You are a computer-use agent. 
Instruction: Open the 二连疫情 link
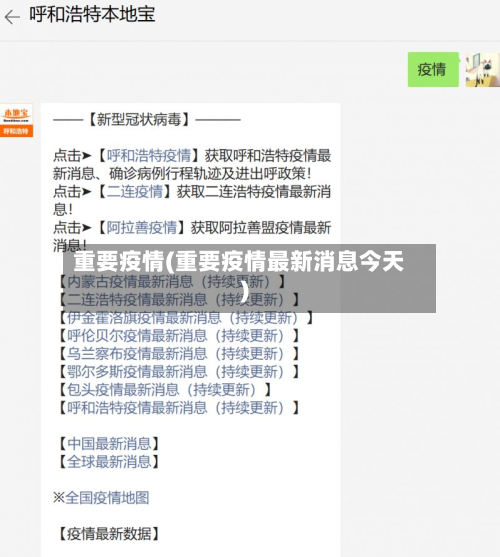pos(135,191)
